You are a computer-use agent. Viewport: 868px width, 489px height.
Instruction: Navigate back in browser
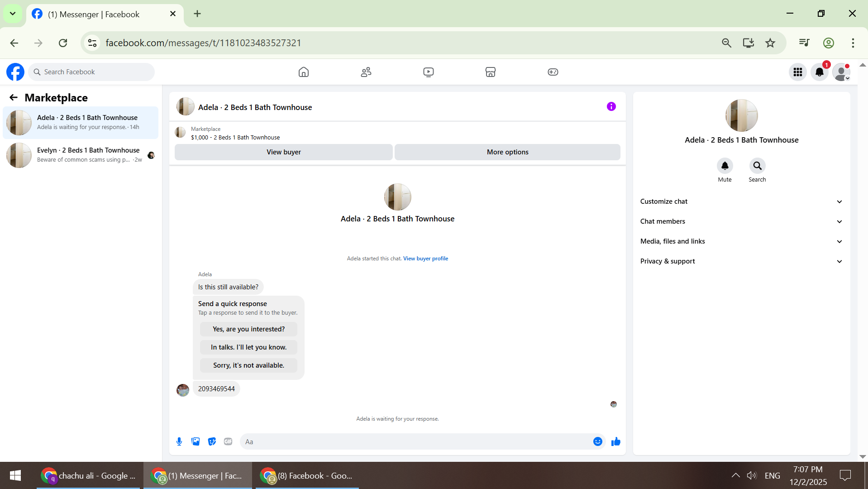coord(14,43)
